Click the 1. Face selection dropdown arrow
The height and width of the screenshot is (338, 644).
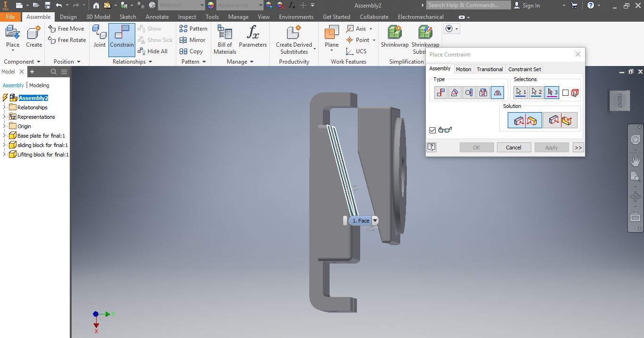click(x=375, y=221)
